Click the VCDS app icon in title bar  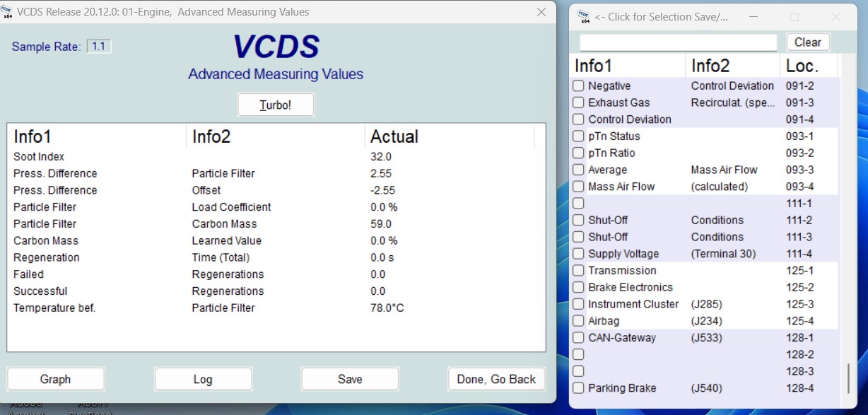8,12
